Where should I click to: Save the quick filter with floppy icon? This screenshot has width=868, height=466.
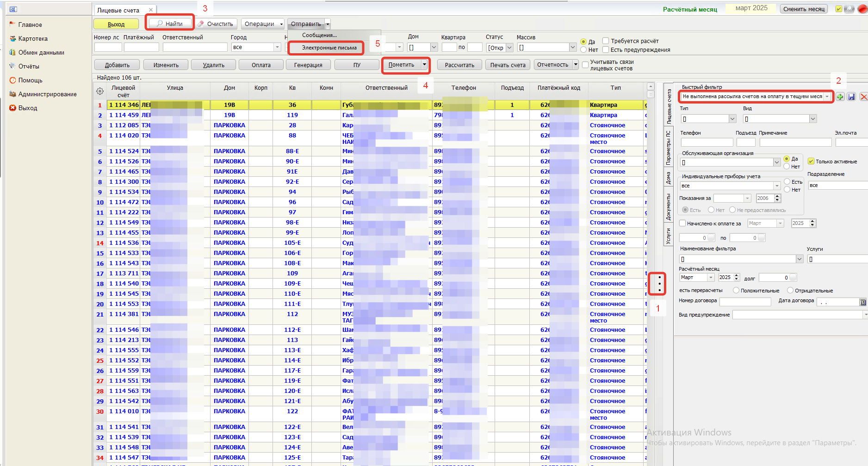(851, 97)
